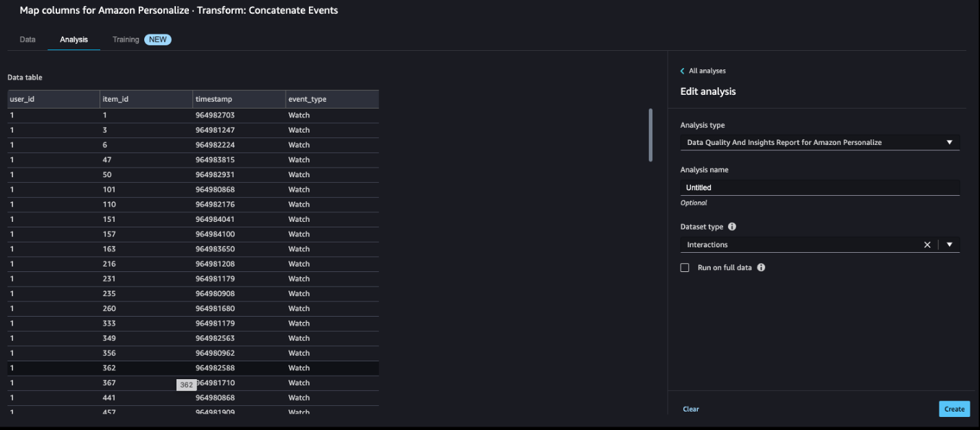Screen dimensions: 980x430
Task: Click the NEW badge on Training
Action: click(x=158, y=40)
